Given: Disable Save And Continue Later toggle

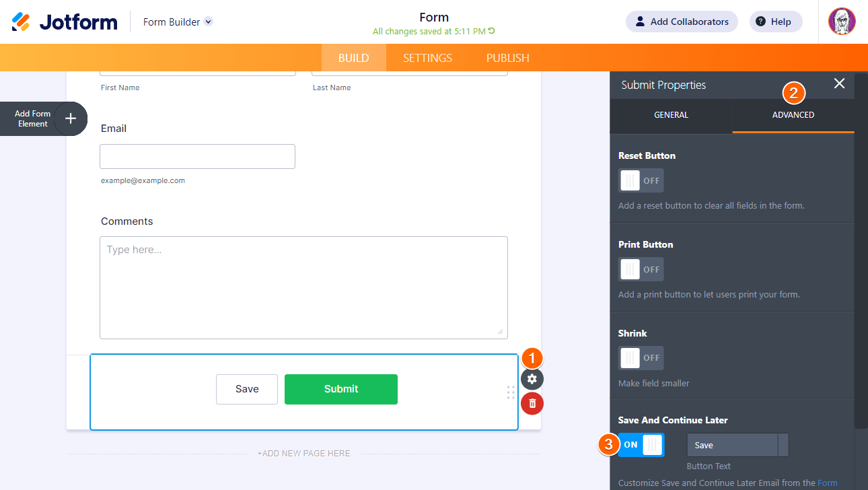Looking at the screenshot, I should [641, 445].
